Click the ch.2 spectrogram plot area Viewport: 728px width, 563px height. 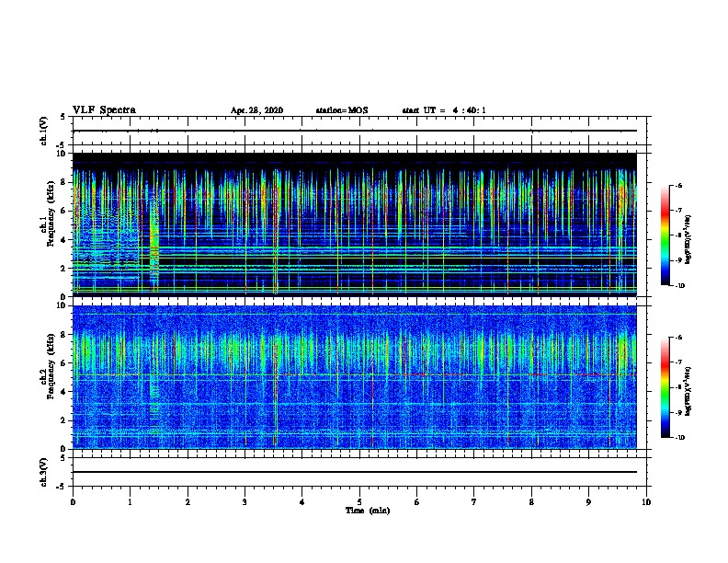click(x=355, y=377)
